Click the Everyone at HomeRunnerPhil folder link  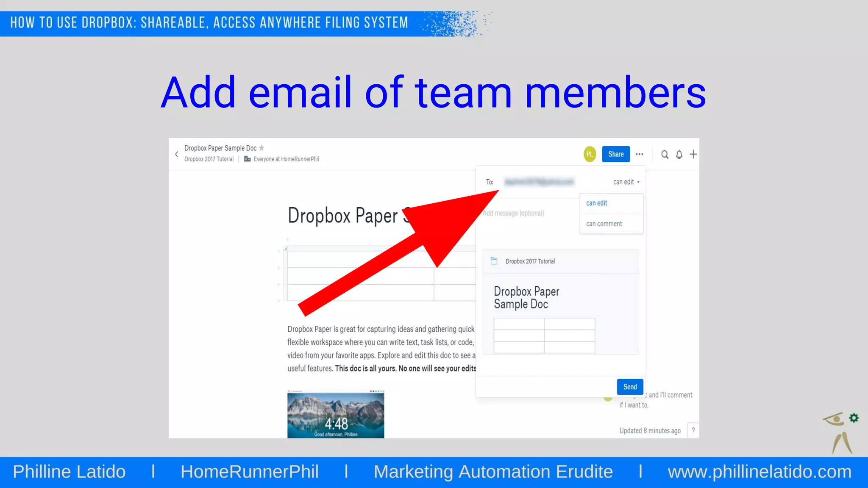click(286, 159)
